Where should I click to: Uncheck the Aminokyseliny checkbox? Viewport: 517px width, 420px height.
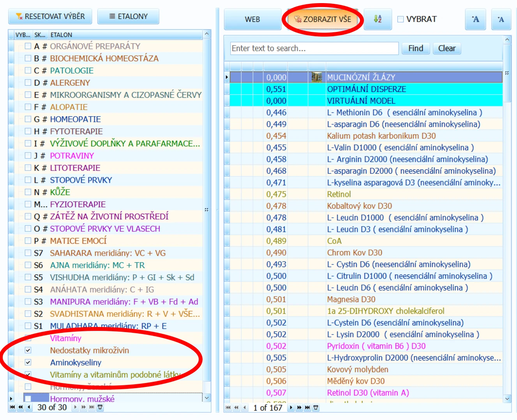click(28, 362)
